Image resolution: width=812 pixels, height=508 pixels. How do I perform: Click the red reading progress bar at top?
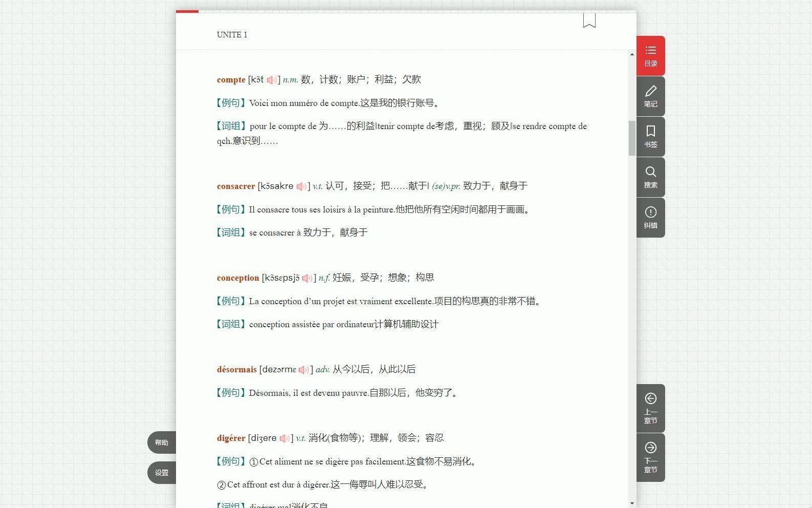[187, 11]
